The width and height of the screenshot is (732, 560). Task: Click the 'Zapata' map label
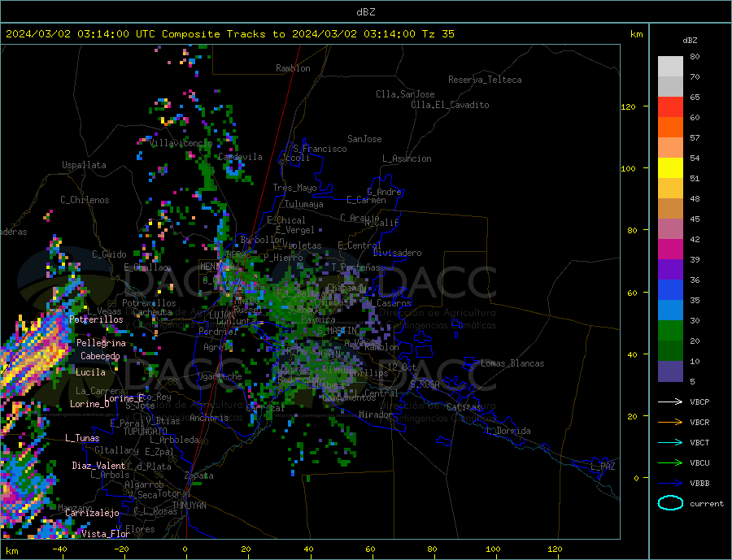199,476
